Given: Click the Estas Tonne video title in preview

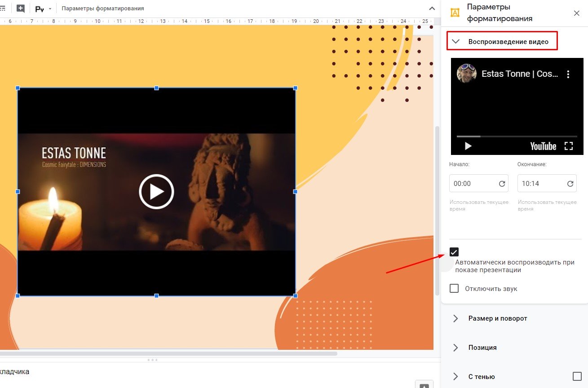Looking at the screenshot, I should tap(520, 74).
